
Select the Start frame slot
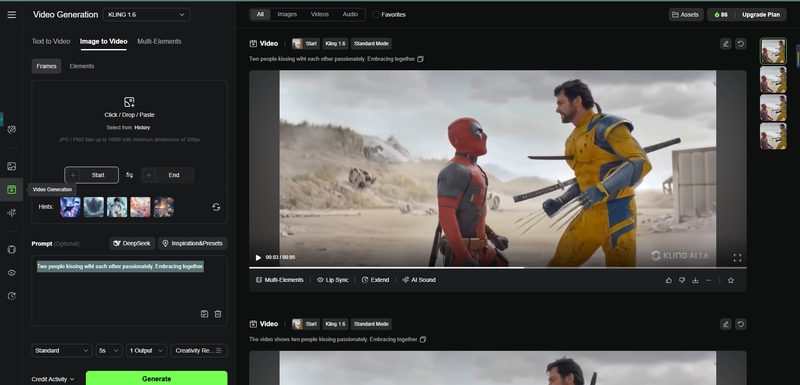91,175
